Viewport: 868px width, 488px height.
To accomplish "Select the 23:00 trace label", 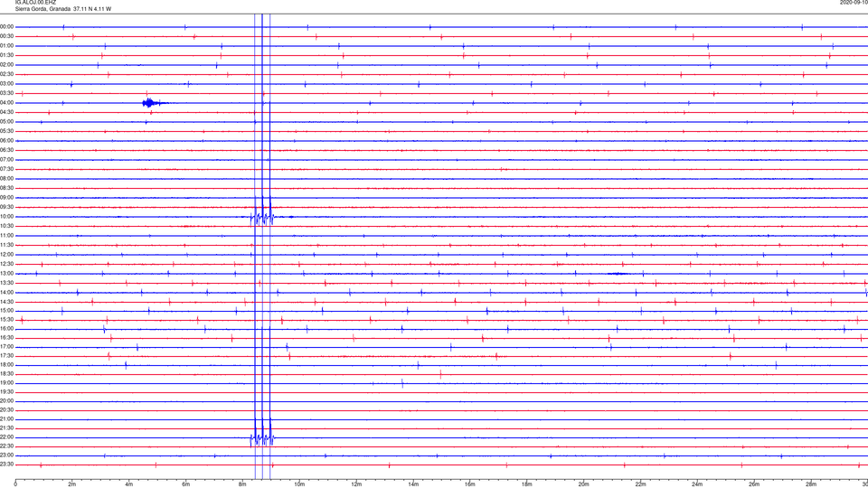I will (7, 455).
